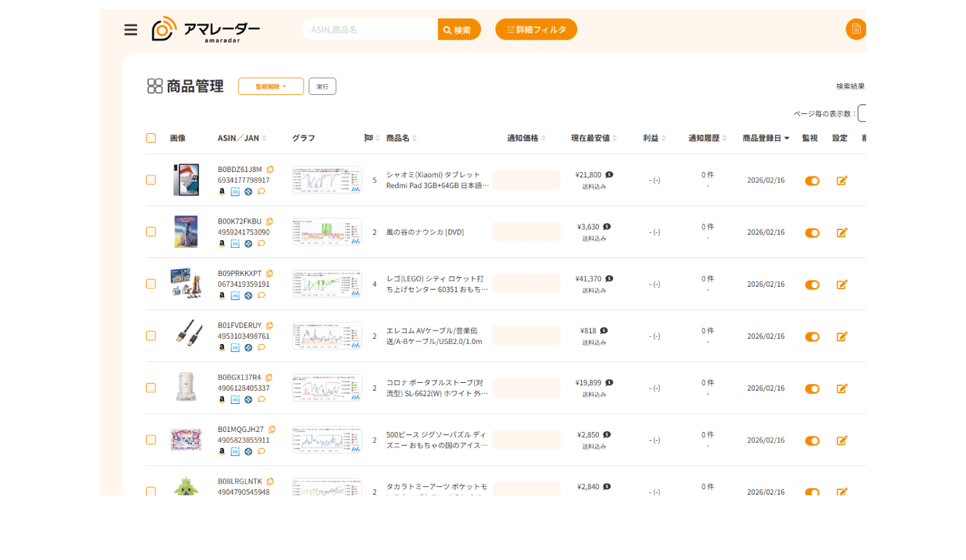
Task: Open Amazon link for 風の谷のナウシカ DVD
Action: pyautogui.click(x=222, y=243)
